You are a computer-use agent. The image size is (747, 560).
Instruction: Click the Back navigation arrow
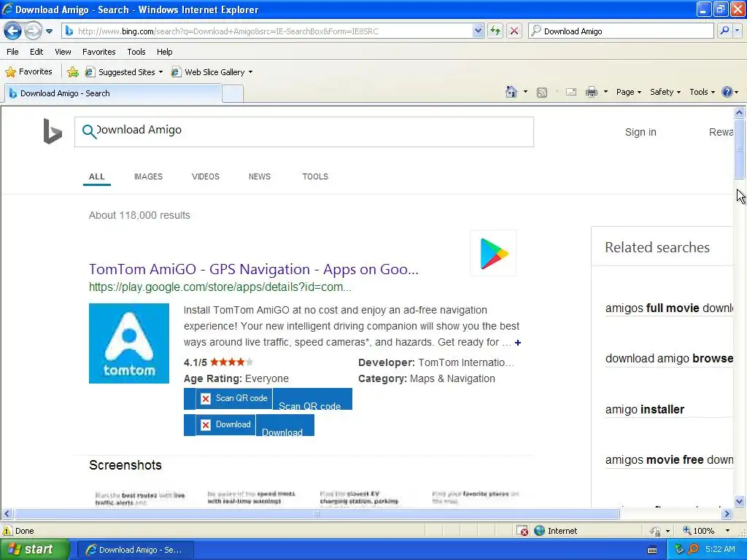[13, 31]
